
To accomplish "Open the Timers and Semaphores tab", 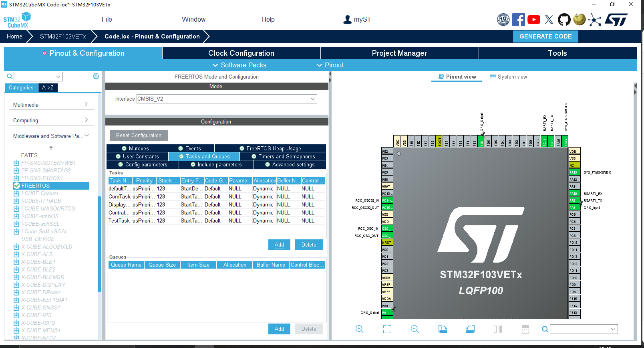I will point(283,156).
